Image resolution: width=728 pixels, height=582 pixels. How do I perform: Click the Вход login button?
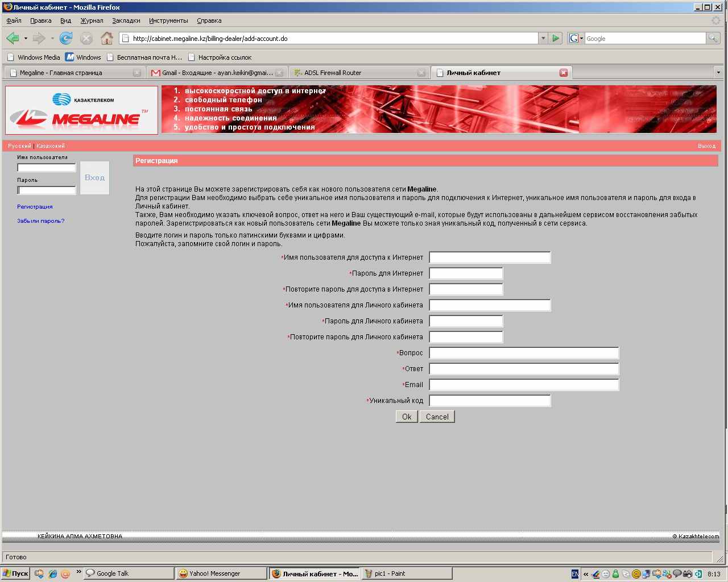(x=94, y=177)
